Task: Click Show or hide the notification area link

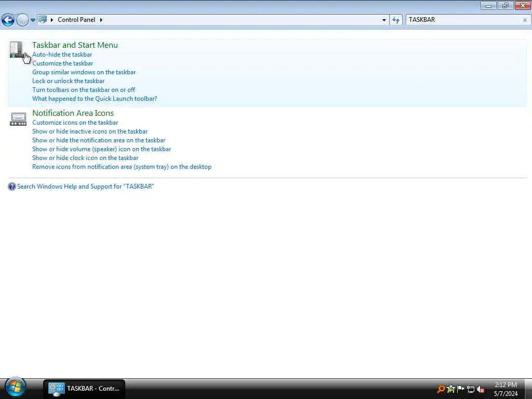Action: 99,140
